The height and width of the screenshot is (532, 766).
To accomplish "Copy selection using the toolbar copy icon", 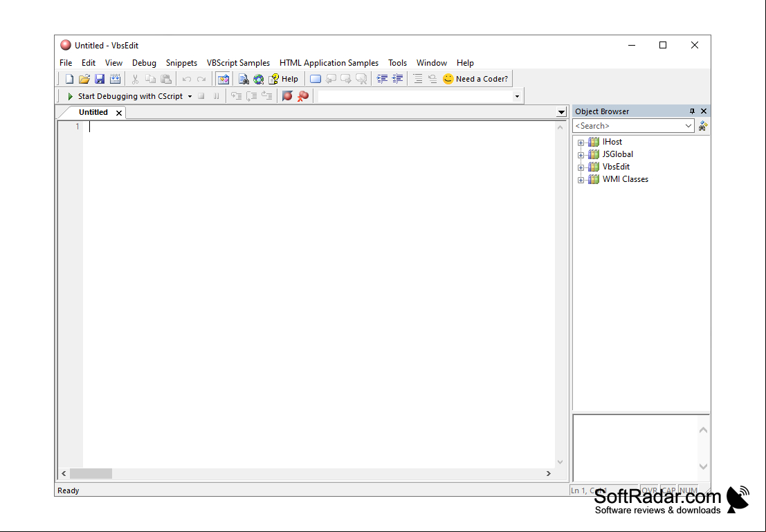I will [x=150, y=79].
